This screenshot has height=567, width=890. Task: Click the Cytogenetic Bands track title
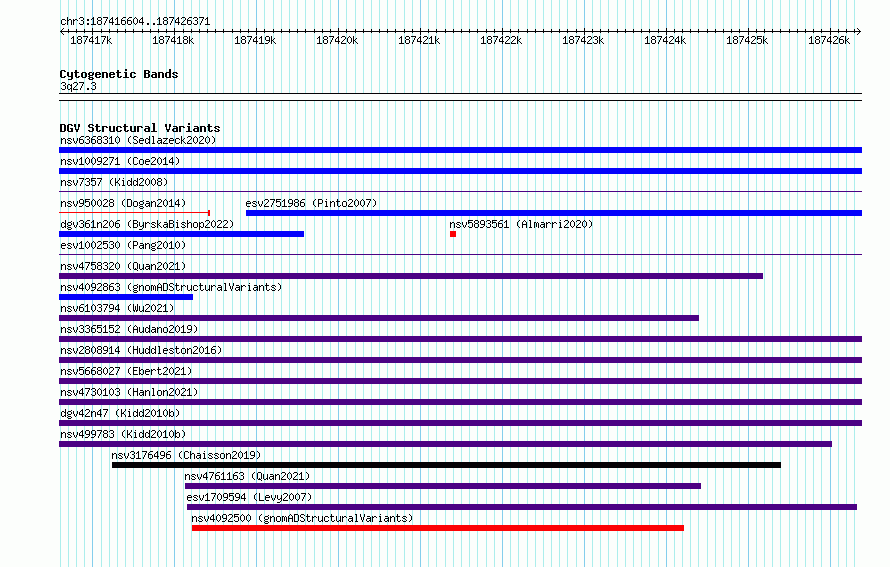pos(119,74)
